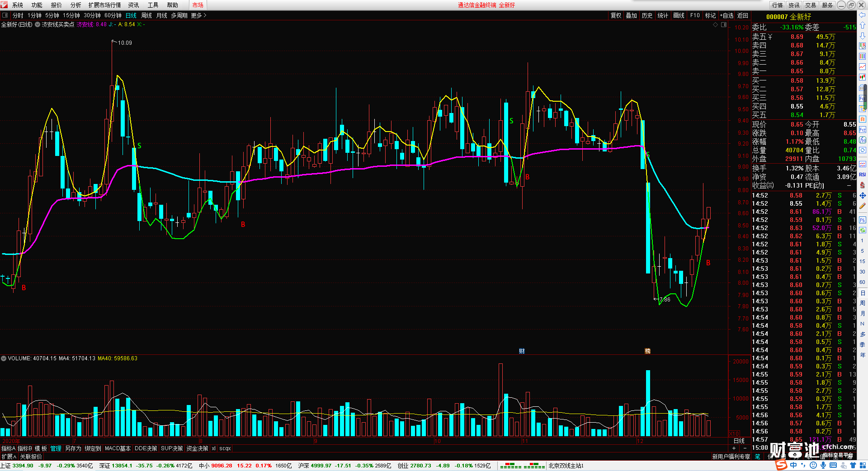Select the 市场 tab in menu bar
The width and height of the screenshot is (868, 471).
(198, 5)
